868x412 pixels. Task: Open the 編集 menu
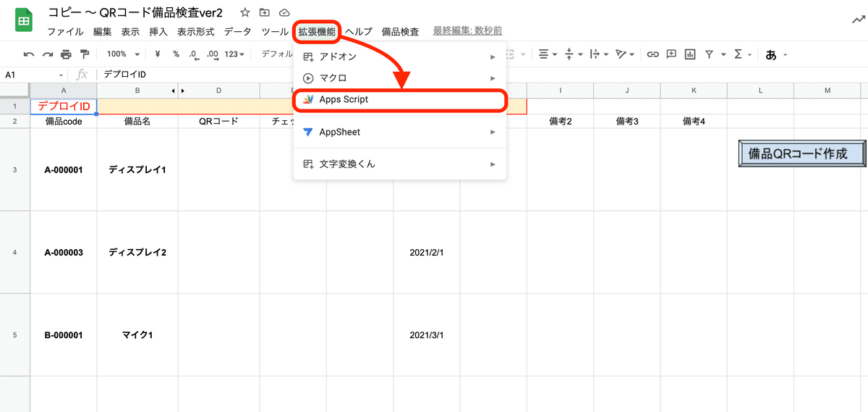pos(103,32)
